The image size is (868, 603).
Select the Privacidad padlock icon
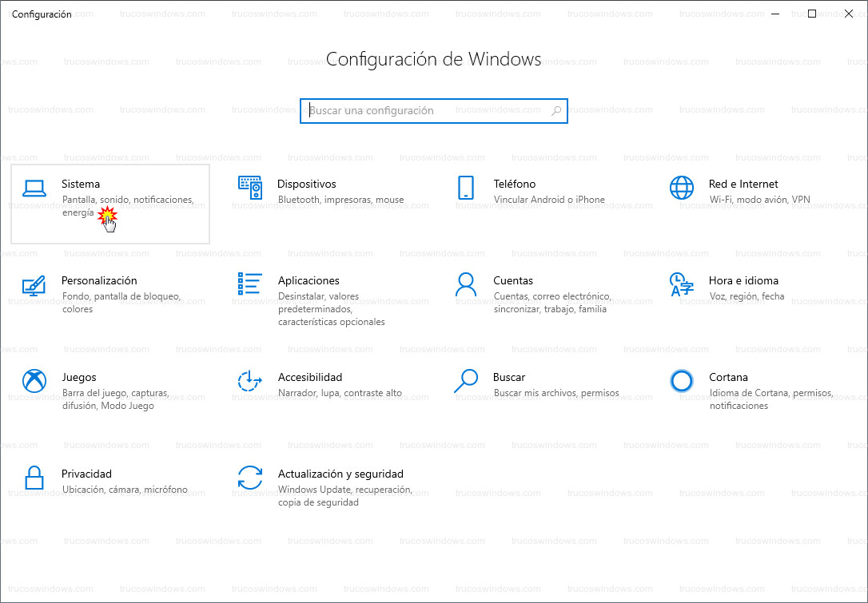tap(34, 478)
